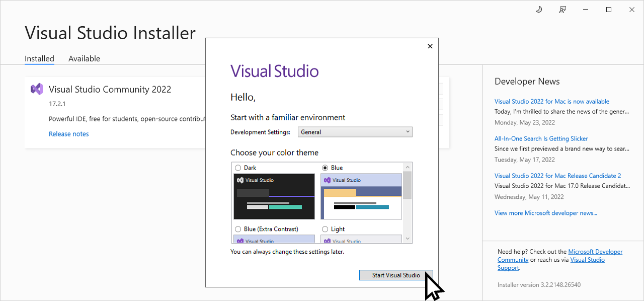
Task: Click the date Wednesday, May 11, 2022
Action: tap(529, 197)
